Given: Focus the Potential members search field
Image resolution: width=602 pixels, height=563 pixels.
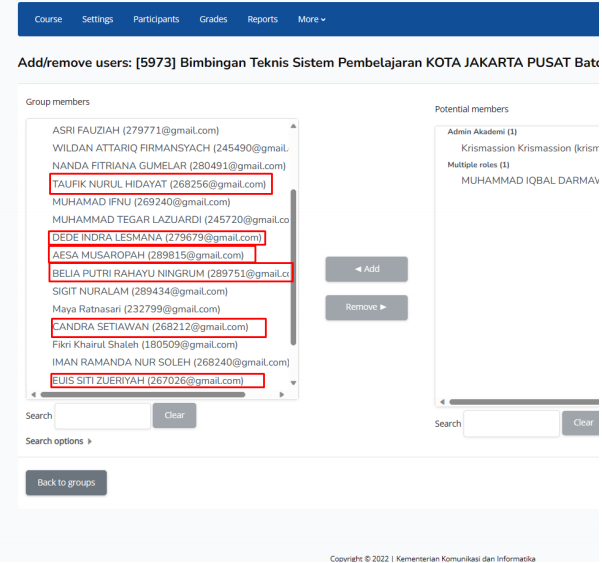Looking at the screenshot, I should [x=511, y=424].
